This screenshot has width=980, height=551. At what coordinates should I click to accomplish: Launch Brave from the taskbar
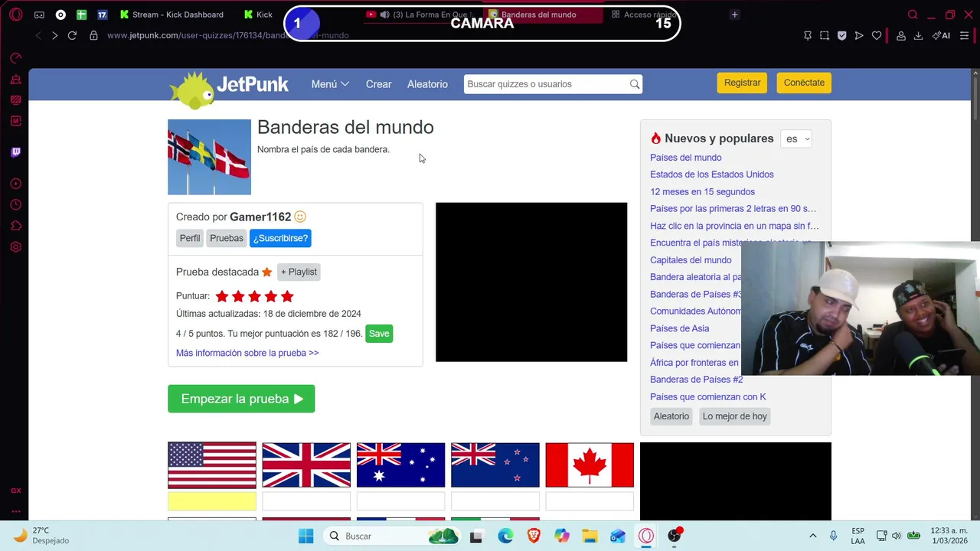(533, 536)
